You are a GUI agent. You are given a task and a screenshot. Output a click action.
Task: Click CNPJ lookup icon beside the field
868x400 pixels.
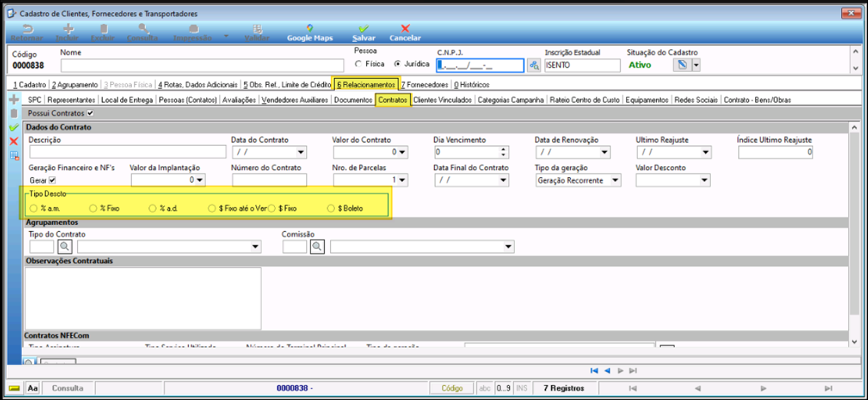(x=534, y=65)
